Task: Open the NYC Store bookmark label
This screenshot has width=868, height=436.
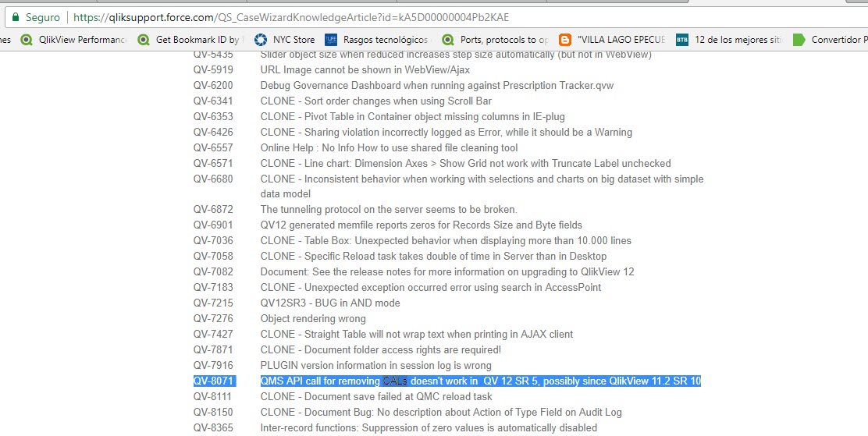Action: (x=294, y=40)
